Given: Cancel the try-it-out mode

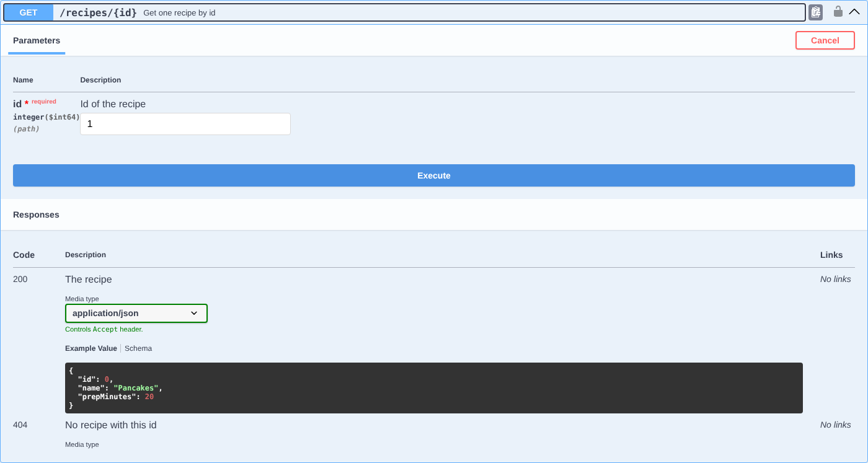Looking at the screenshot, I should (825, 40).
